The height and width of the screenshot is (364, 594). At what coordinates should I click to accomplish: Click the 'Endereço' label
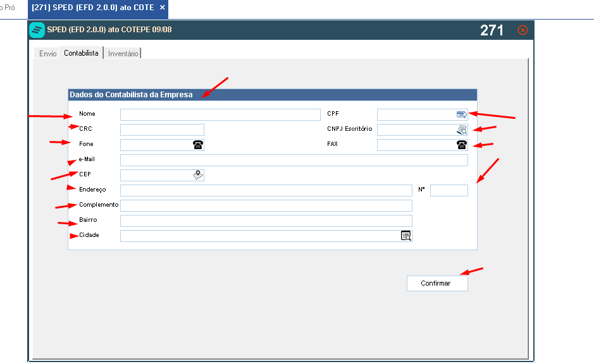coord(92,190)
